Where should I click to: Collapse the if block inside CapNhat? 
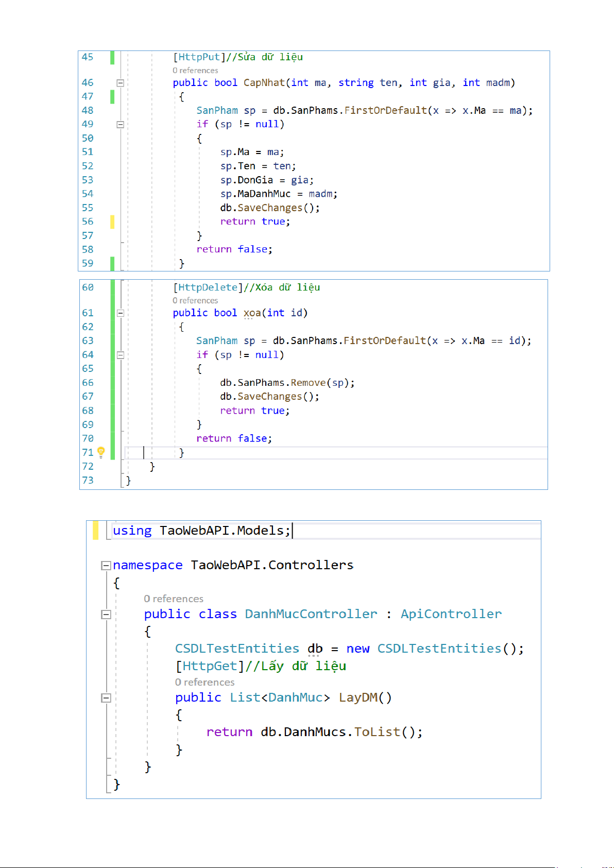(120, 124)
